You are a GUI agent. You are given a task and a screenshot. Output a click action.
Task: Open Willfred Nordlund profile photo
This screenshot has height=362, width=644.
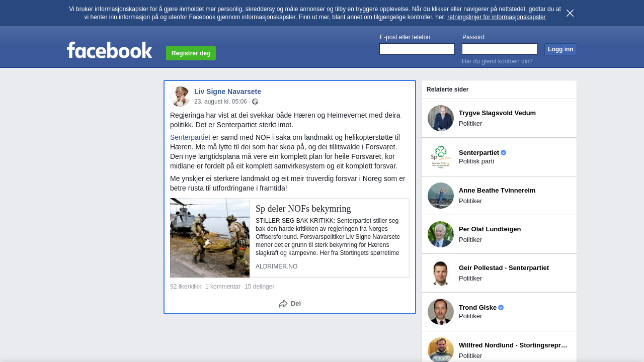tap(441, 349)
